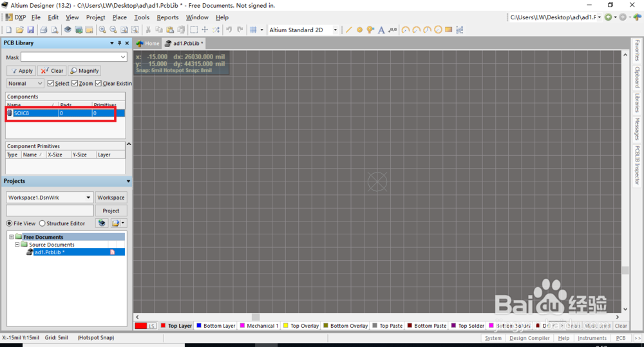The height and width of the screenshot is (347, 644).
Task: Toggle the Select checkbox
Action: click(x=50, y=83)
